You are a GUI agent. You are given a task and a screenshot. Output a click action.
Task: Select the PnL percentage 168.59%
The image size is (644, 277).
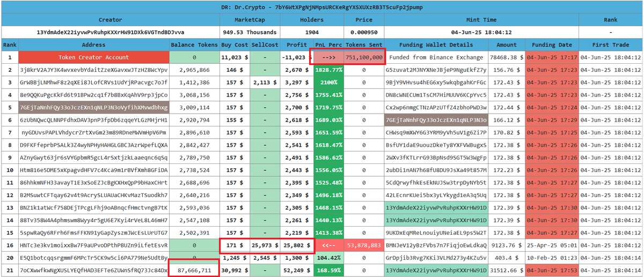tap(328, 271)
